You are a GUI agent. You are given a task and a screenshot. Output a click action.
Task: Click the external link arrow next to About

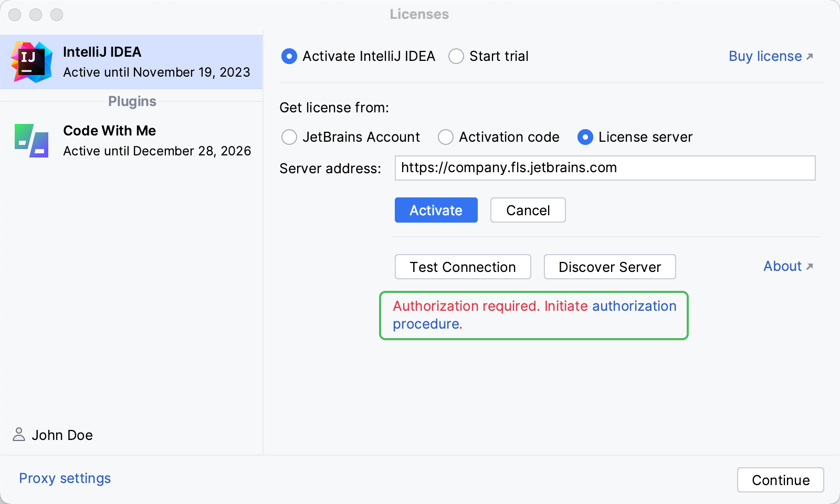pyautogui.click(x=808, y=266)
